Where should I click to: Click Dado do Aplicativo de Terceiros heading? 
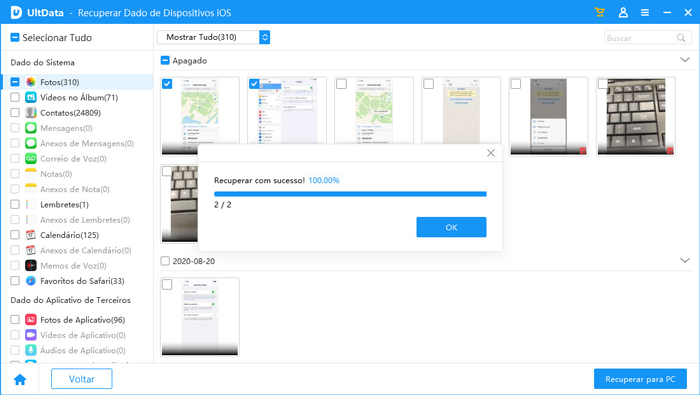[71, 300]
